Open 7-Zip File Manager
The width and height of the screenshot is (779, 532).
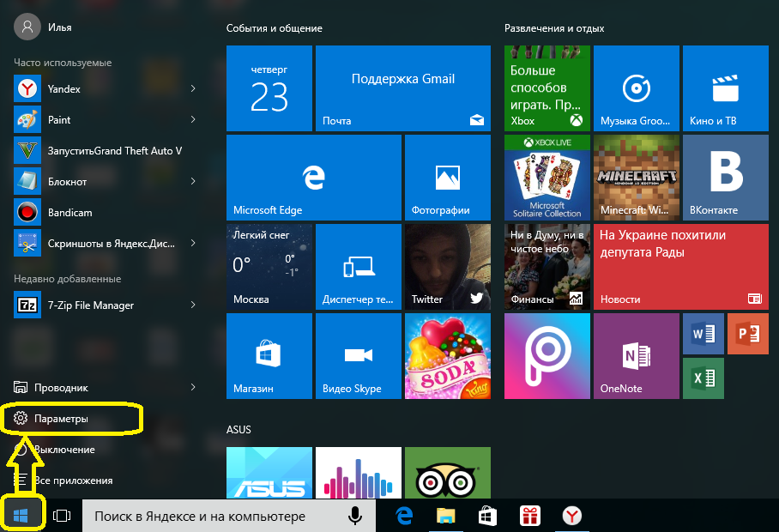coord(105,305)
